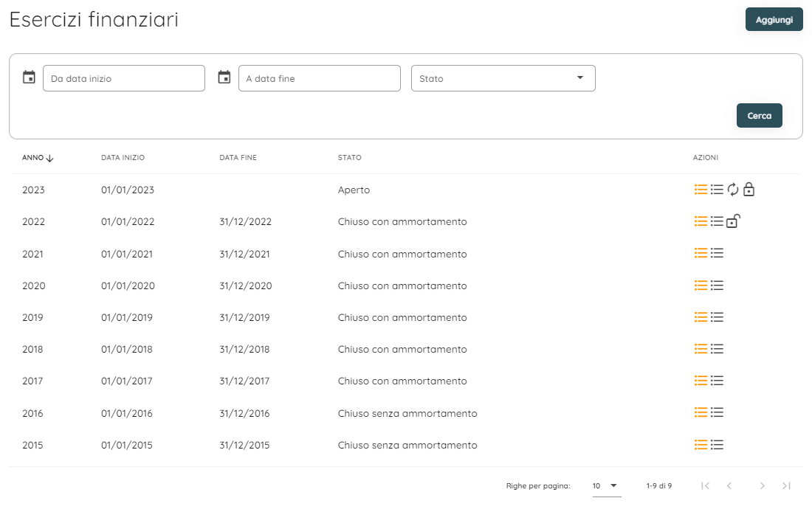Click the gray list icon for 2016
Viewport: 812px width, 512px height.
(717, 413)
